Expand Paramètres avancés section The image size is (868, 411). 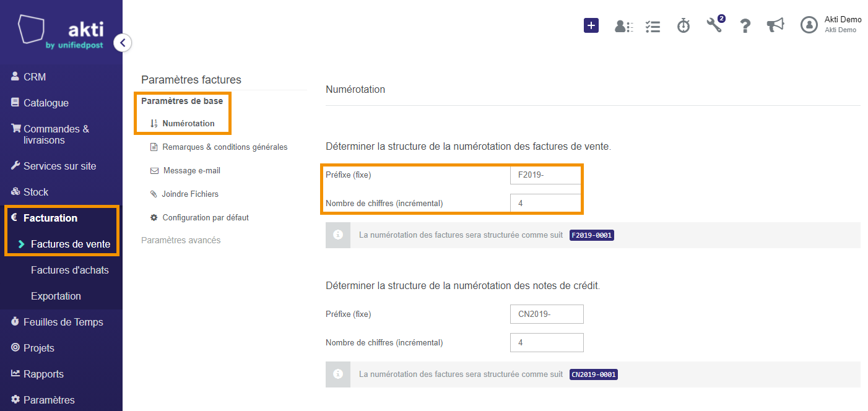coord(181,240)
